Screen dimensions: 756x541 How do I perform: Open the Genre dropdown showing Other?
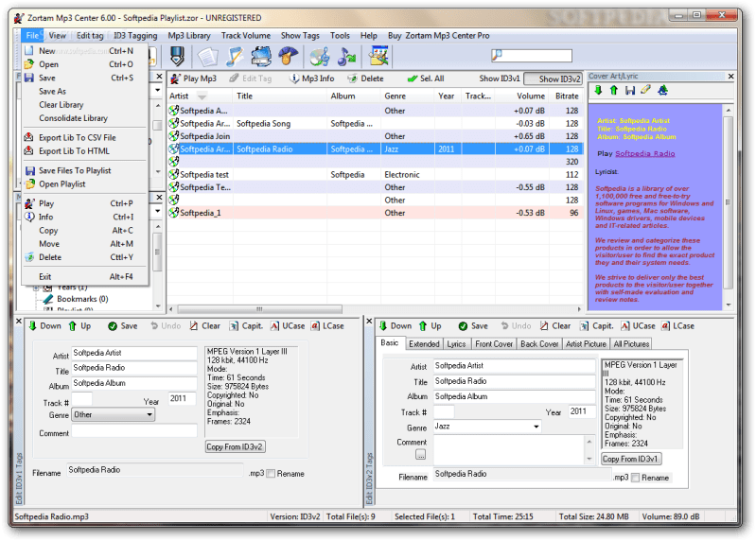114,415
